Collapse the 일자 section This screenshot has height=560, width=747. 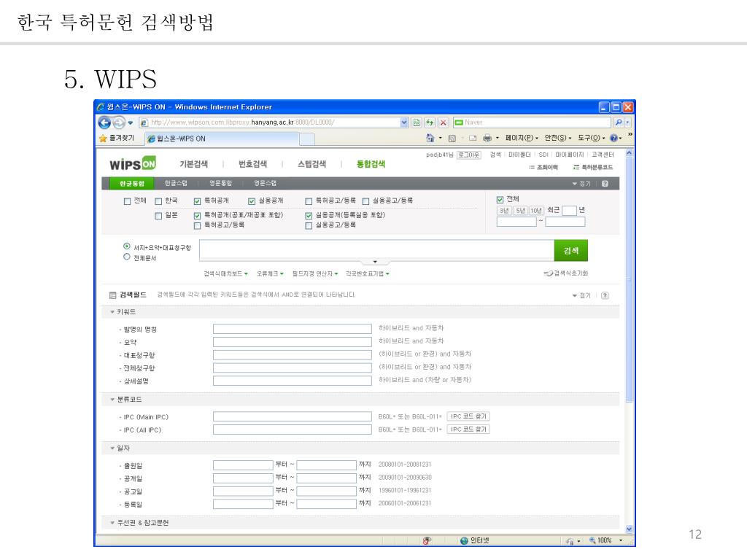coord(112,448)
